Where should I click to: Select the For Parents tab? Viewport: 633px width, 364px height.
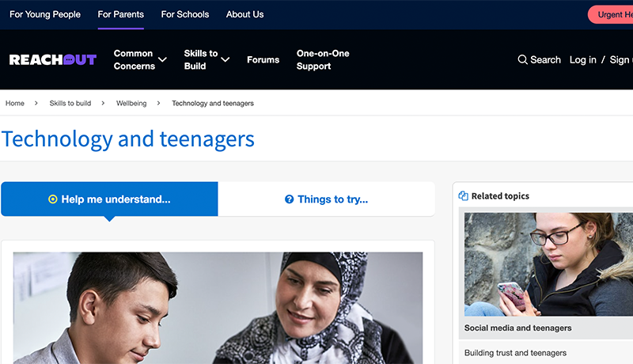click(121, 14)
